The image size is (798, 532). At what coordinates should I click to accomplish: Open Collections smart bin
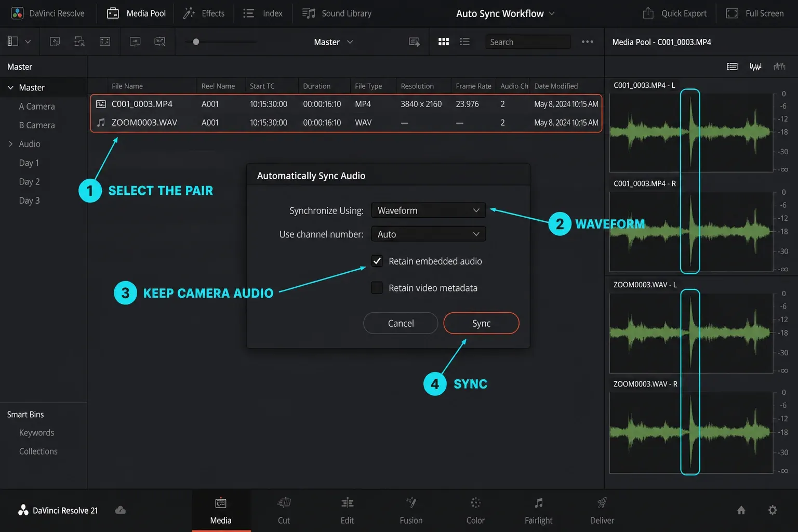[x=38, y=451]
